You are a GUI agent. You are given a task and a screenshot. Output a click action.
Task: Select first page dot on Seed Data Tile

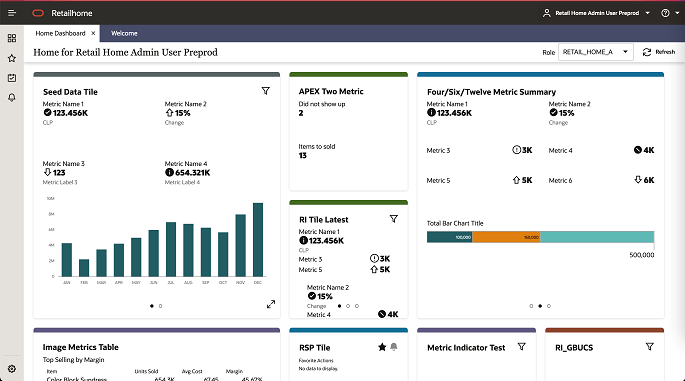coord(152,306)
